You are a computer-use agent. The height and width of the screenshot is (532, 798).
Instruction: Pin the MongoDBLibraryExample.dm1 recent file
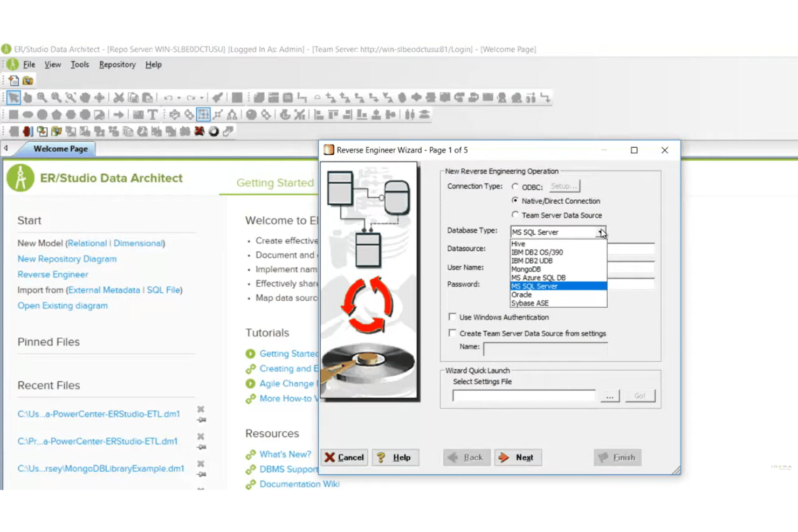coord(201,474)
